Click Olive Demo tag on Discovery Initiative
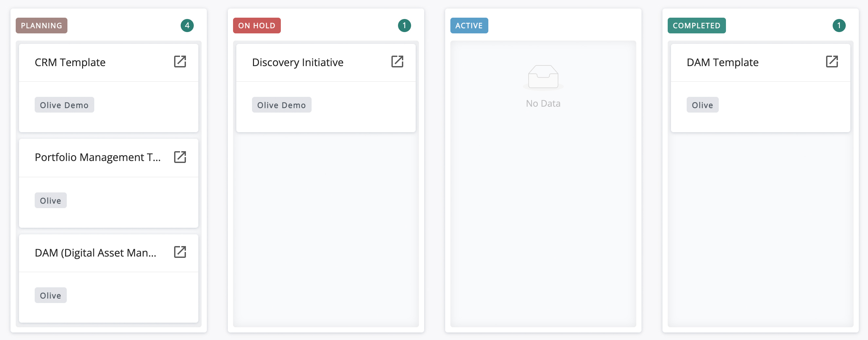 (x=282, y=105)
